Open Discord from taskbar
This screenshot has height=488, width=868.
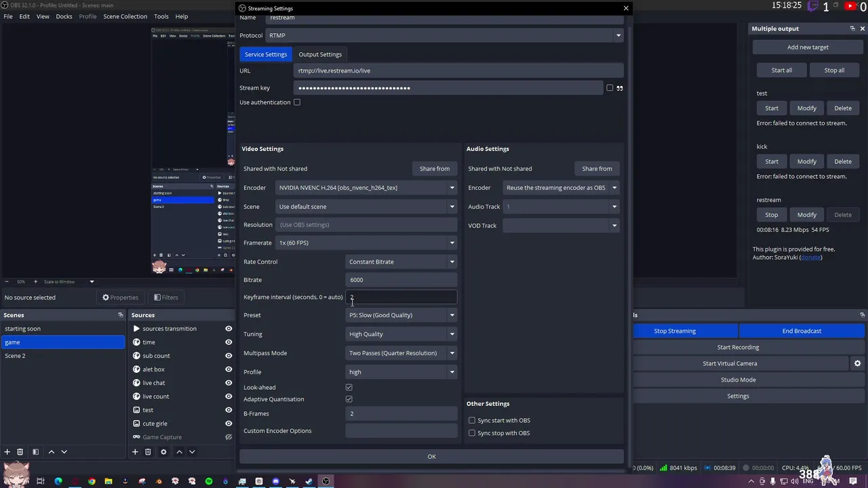point(275,481)
